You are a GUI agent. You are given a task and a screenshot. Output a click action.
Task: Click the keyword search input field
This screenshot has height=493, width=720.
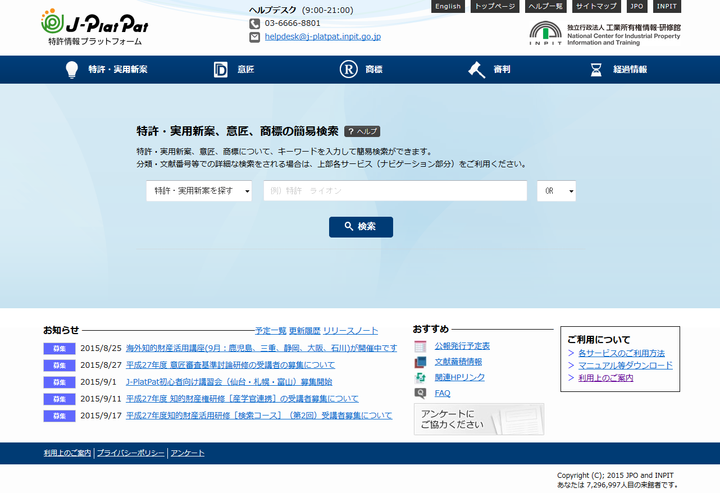[x=395, y=191]
